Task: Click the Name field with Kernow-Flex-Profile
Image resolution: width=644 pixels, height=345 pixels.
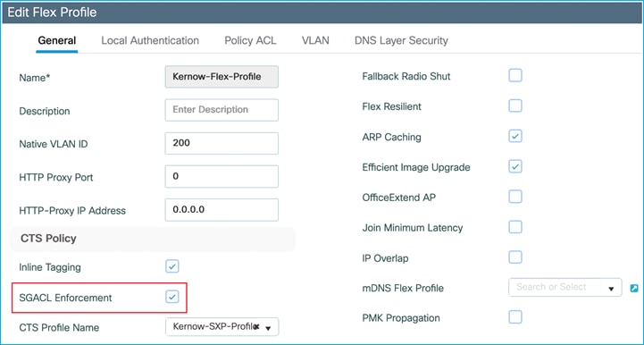Action: click(222, 77)
